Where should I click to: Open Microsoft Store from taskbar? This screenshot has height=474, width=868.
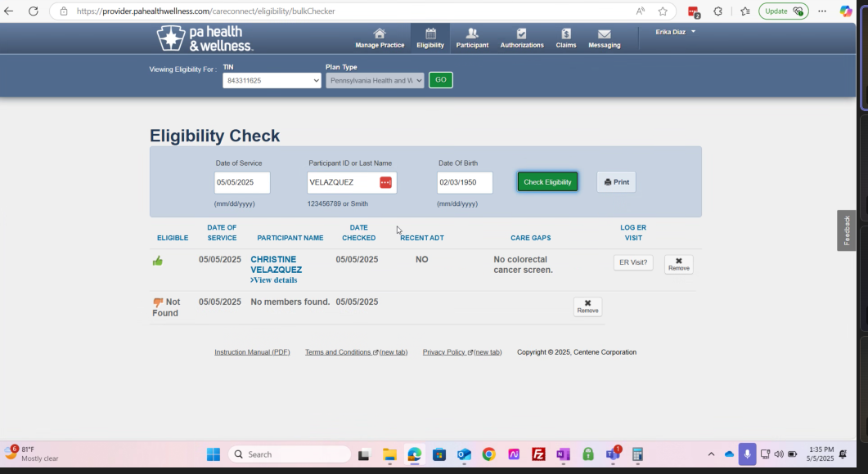point(439,454)
